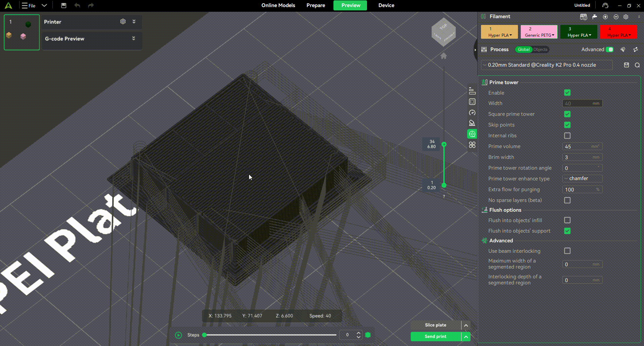
Task: Click the add filament plus icon
Action: (x=605, y=17)
